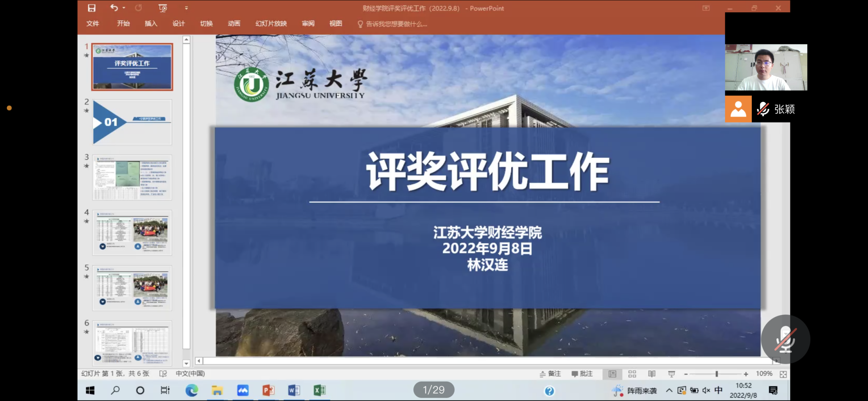Save the presentation with the Save icon
The image size is (868, 401).
[x=92, y=8]
